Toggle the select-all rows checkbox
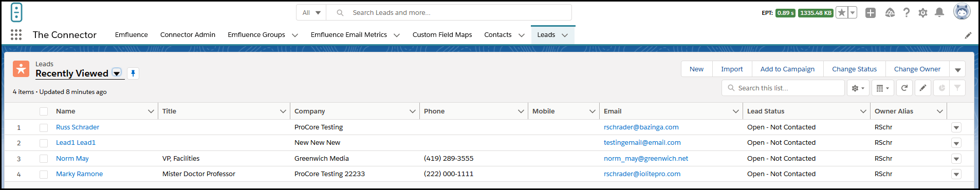This screenshot has width=980, height=190. click(x=44, y=111)
